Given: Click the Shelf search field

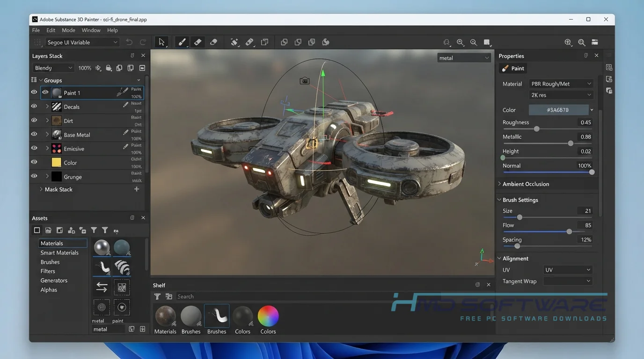Looking at the screenshot, I should [x=309, y=296].
